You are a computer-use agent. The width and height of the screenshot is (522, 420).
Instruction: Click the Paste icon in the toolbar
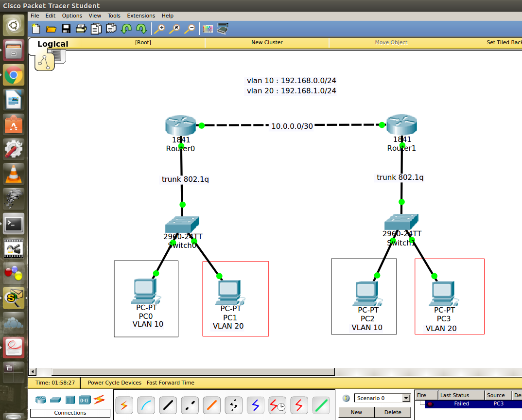(111, 29)
